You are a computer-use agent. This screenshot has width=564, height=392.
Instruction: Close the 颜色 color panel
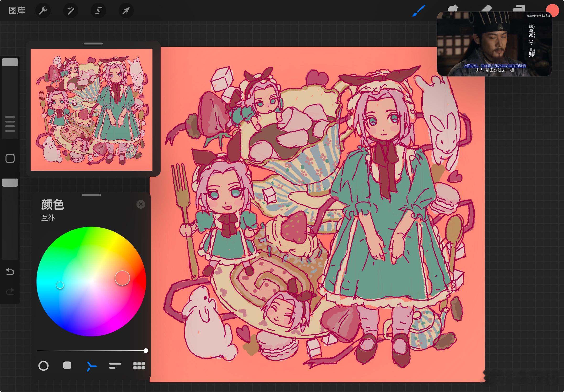tap(141, 204)
